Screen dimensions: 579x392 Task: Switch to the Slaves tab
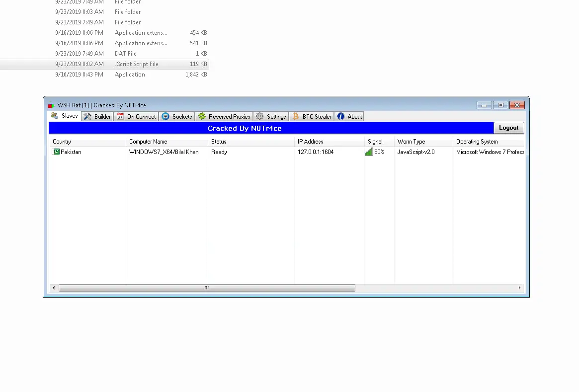64,115
